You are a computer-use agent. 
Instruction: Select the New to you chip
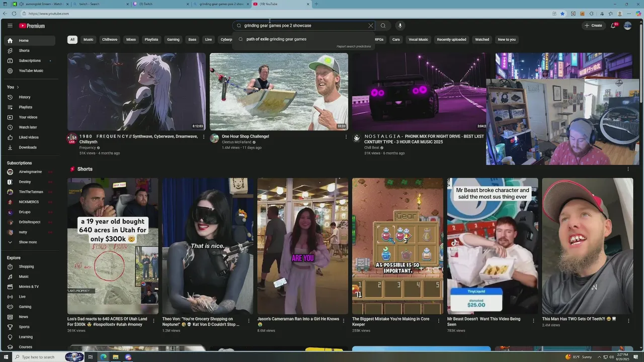point(507,39)
